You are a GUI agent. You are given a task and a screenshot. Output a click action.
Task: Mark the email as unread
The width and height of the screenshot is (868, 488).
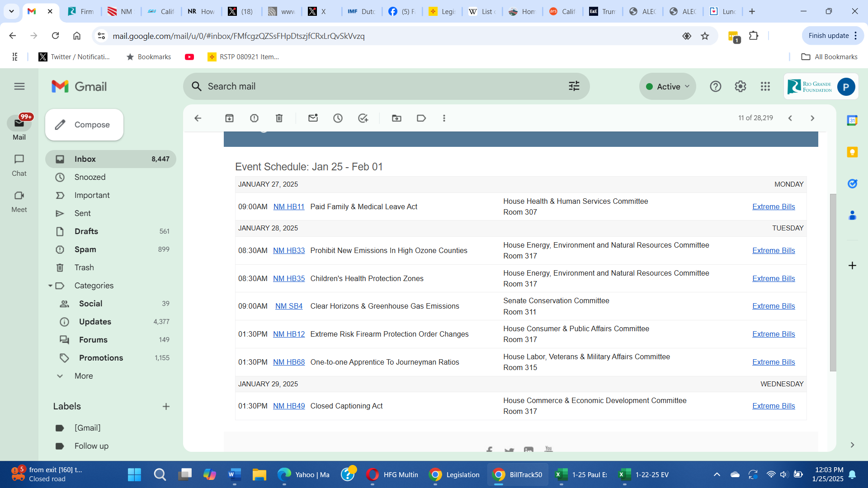tap(313, 118)
